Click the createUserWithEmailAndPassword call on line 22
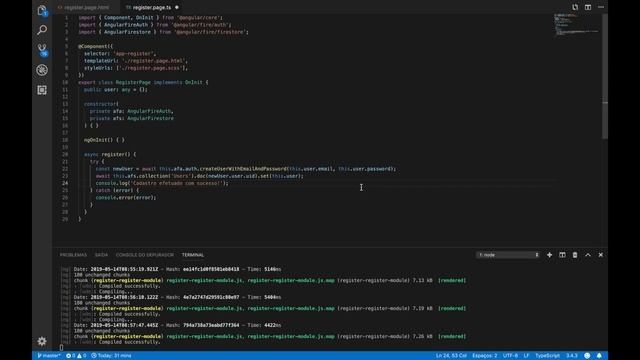The width and height of the screenshot is (640, 360). click(243, 169)
